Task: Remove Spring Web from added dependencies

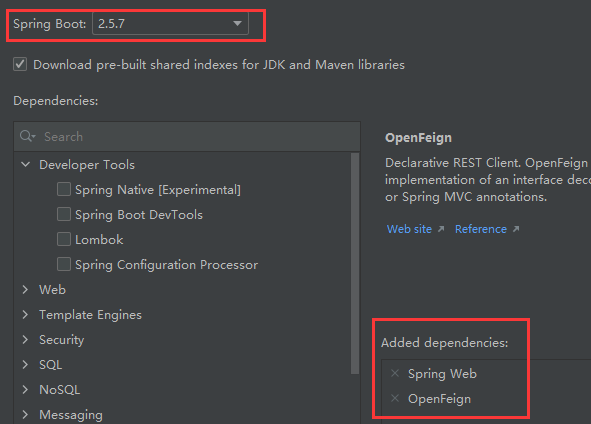Action: click(395, 373)
